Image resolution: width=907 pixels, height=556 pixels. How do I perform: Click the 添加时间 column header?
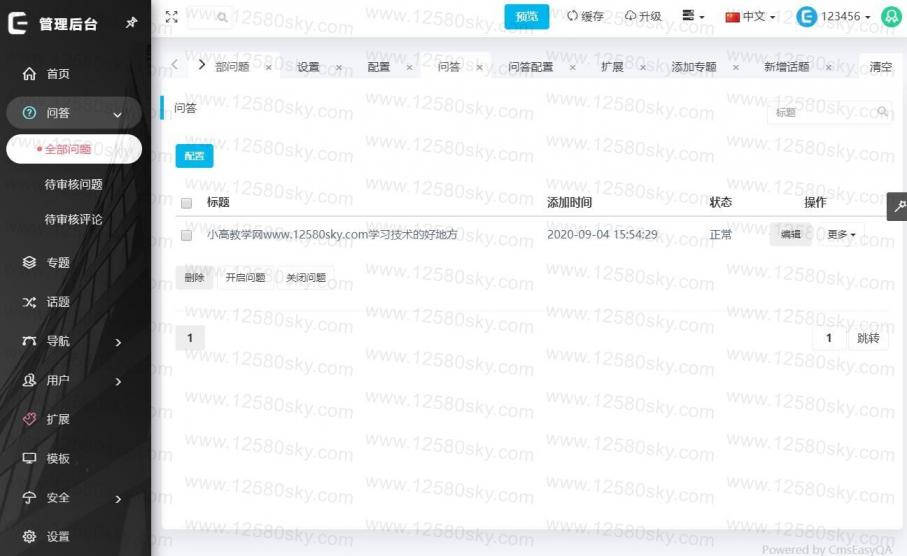pyautogui.click(x=569, y=202)
